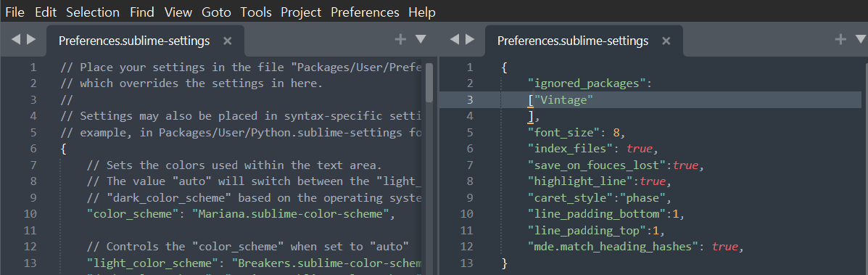Screen dimensions: 868x275
Task: Open the Goto menu
Action: pos(216,12)
